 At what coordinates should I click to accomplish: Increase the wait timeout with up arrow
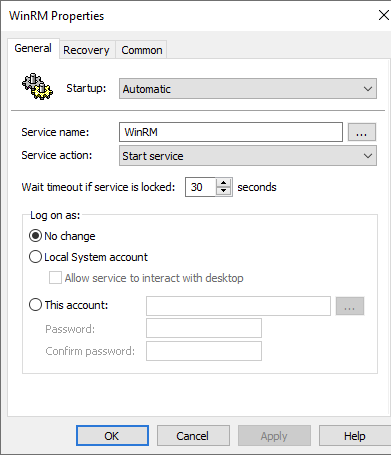click(224, 183)
